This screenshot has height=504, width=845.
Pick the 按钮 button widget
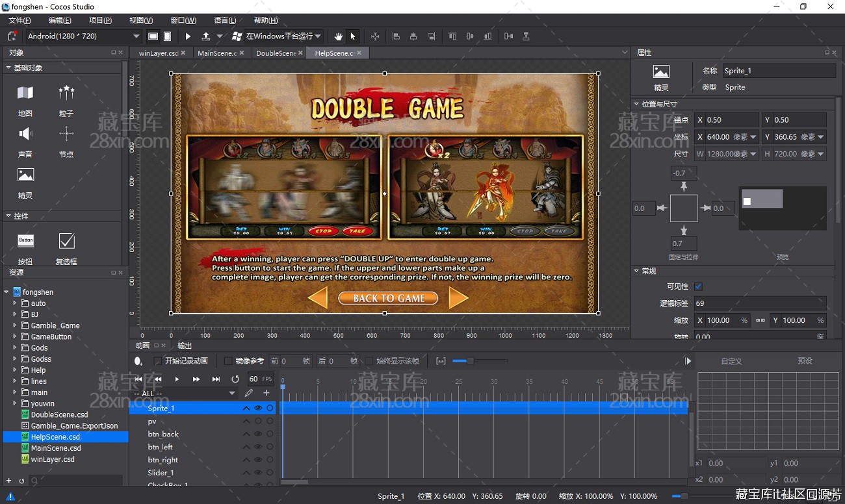pos(25,247)
